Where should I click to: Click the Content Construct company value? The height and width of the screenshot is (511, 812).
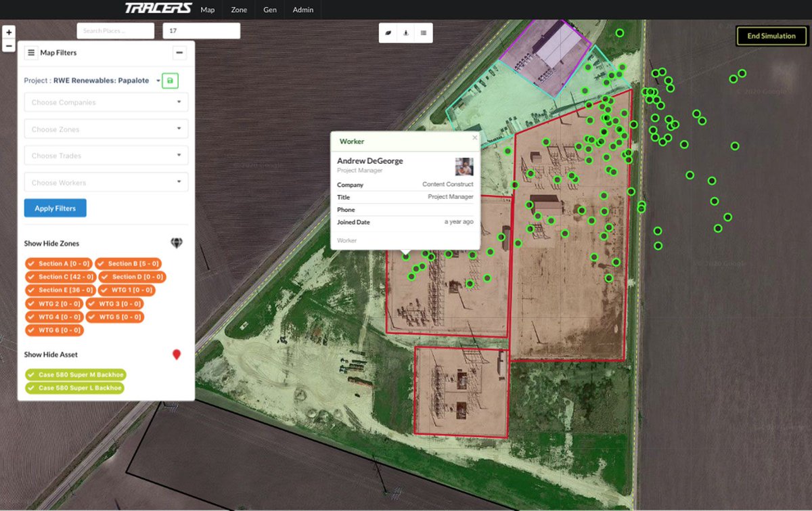[448, 184]
